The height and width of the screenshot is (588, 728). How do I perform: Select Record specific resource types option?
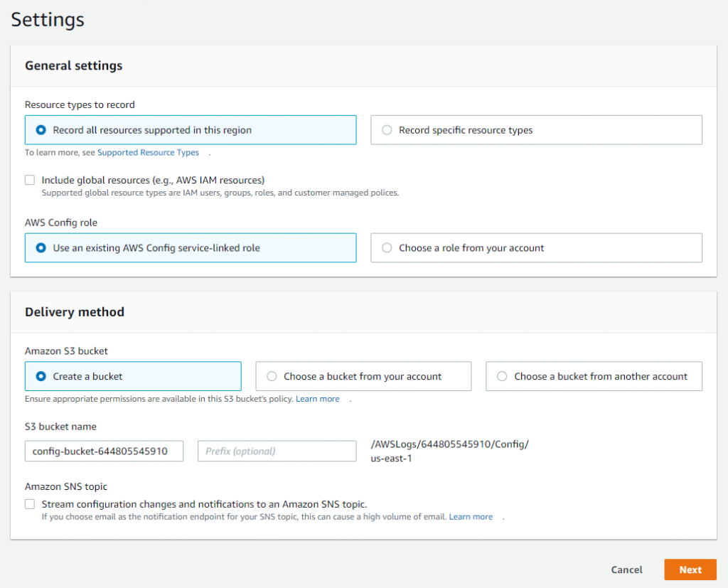387,130
